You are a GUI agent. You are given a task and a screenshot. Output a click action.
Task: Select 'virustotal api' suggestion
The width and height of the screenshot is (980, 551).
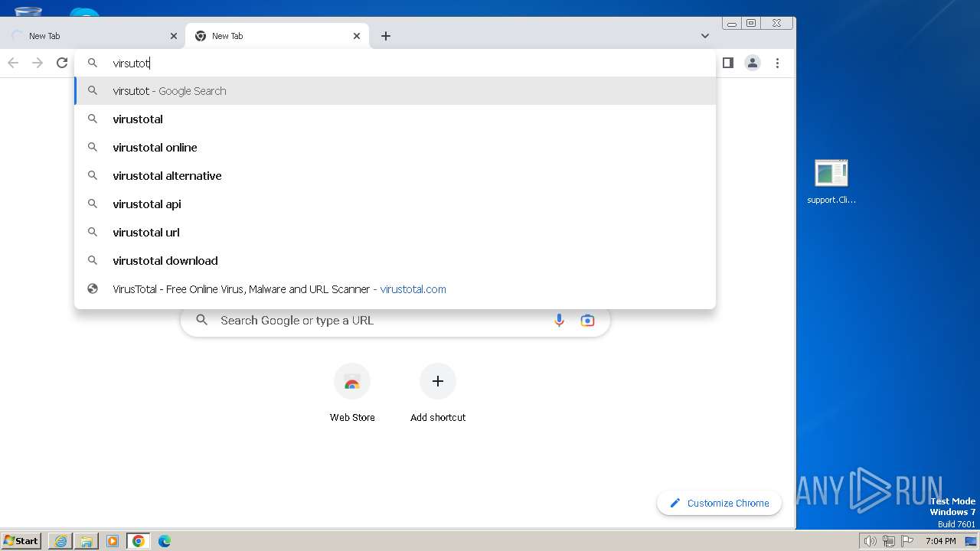(x=395, y=204)
